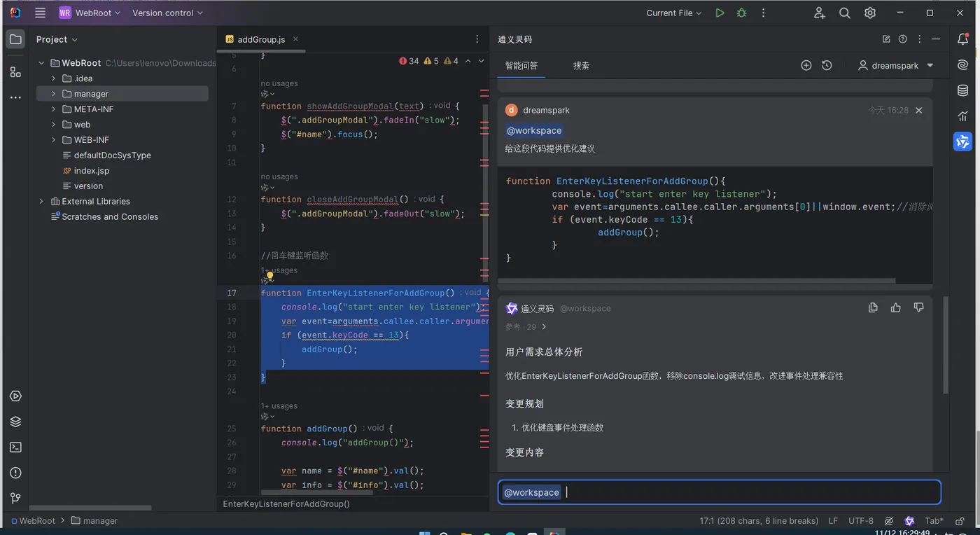Expand the .idea folder

(53, 78)
